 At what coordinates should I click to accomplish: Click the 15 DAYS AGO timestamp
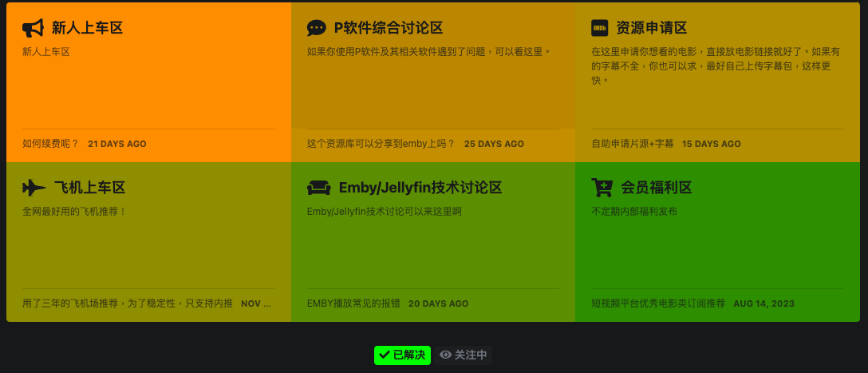[712, 144]
